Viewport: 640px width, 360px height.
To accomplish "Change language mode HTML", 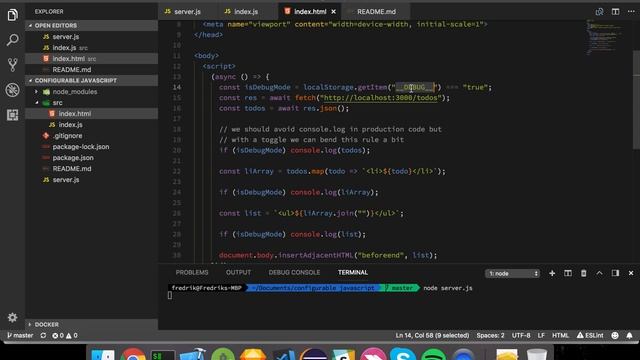I will click(560, 336).
